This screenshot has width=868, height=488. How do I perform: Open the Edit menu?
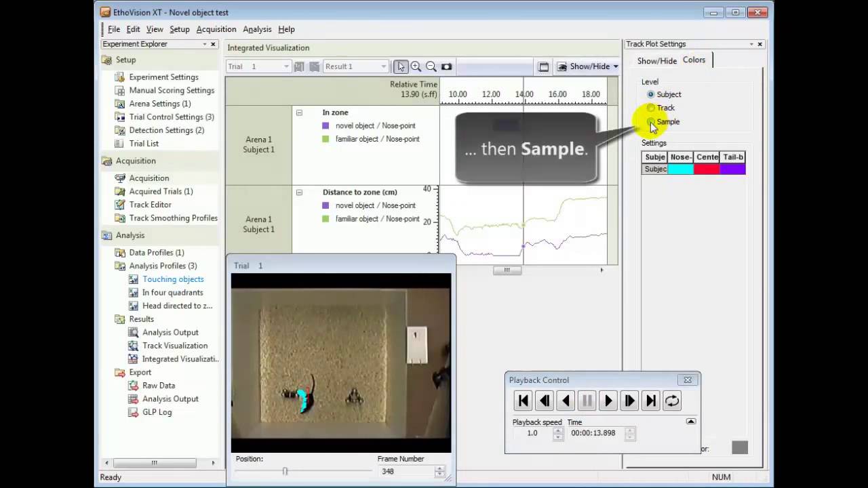(x=133, y=29)
